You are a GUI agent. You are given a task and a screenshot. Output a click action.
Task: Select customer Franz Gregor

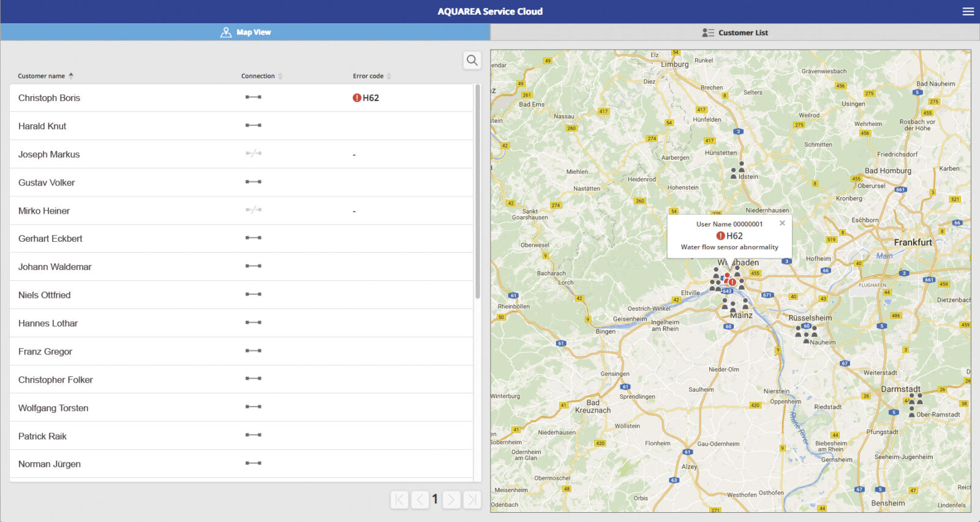[x=241, y=351]
